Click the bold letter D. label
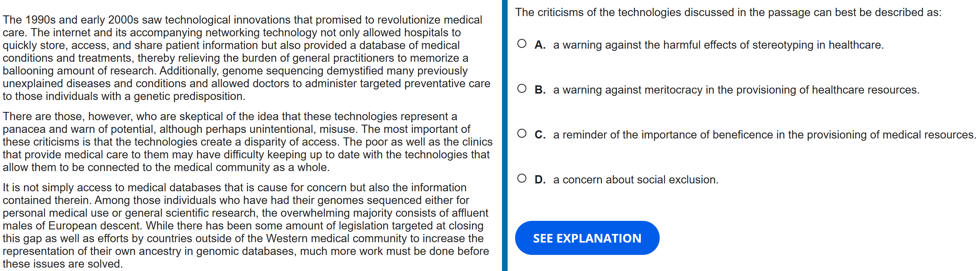 pos(539,179)
